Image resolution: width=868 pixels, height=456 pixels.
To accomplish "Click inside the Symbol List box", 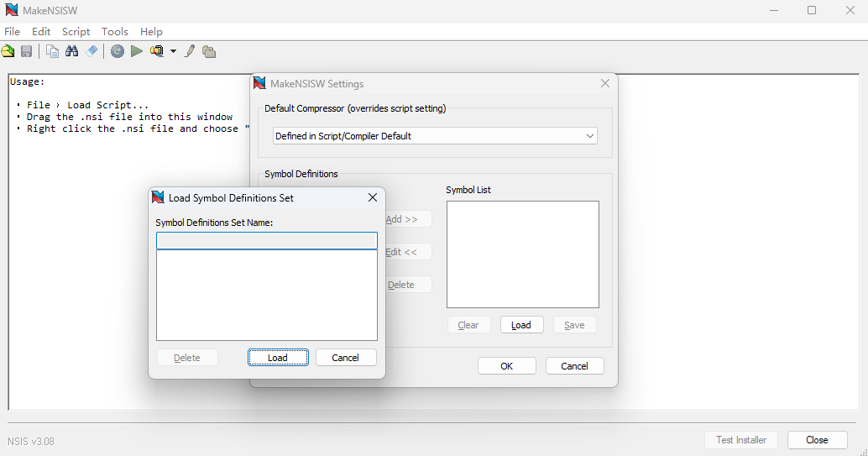I will tap(522, 254).
